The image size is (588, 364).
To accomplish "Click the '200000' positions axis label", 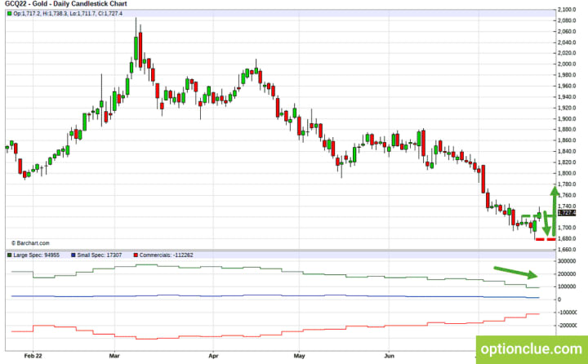I will (565, 274).
